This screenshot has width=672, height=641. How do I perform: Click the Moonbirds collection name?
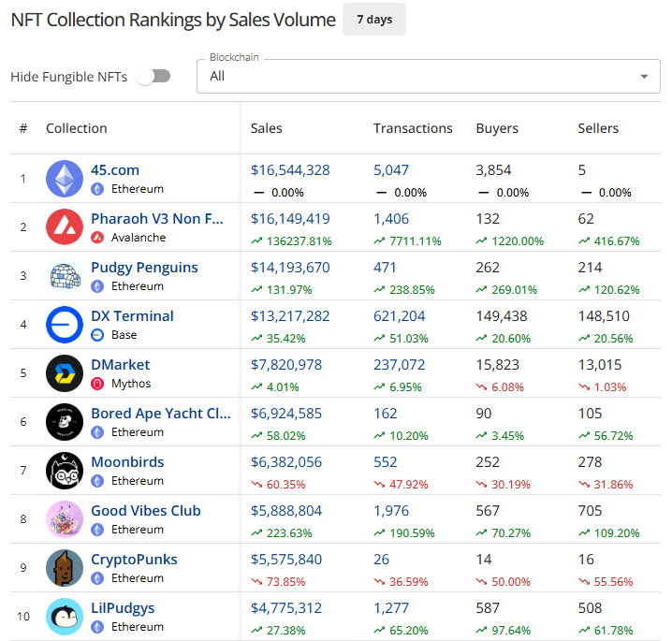127,462
